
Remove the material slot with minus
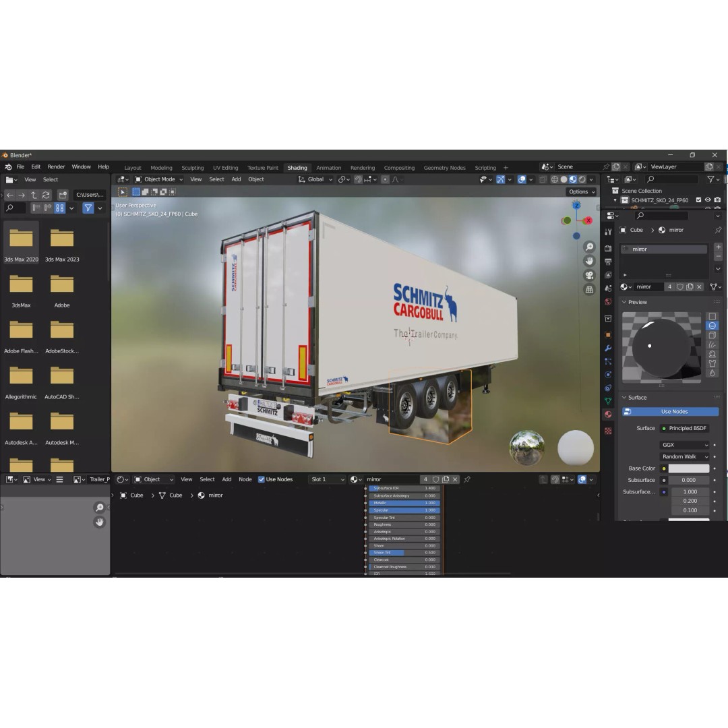coord(719,256)
